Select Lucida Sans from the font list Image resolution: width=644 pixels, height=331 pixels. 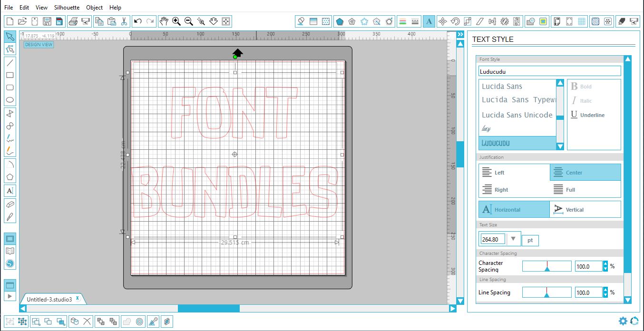click(x=502, y=86)
